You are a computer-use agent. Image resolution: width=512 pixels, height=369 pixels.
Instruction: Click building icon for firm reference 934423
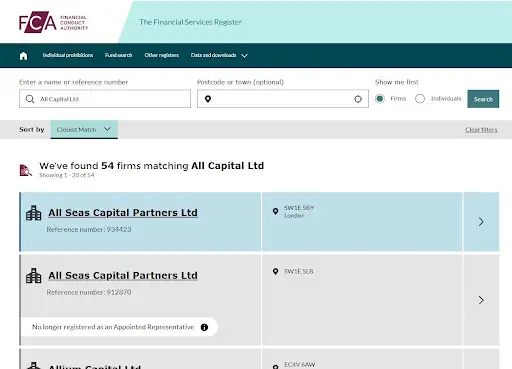pyautogui.click(x=34, y=213)
